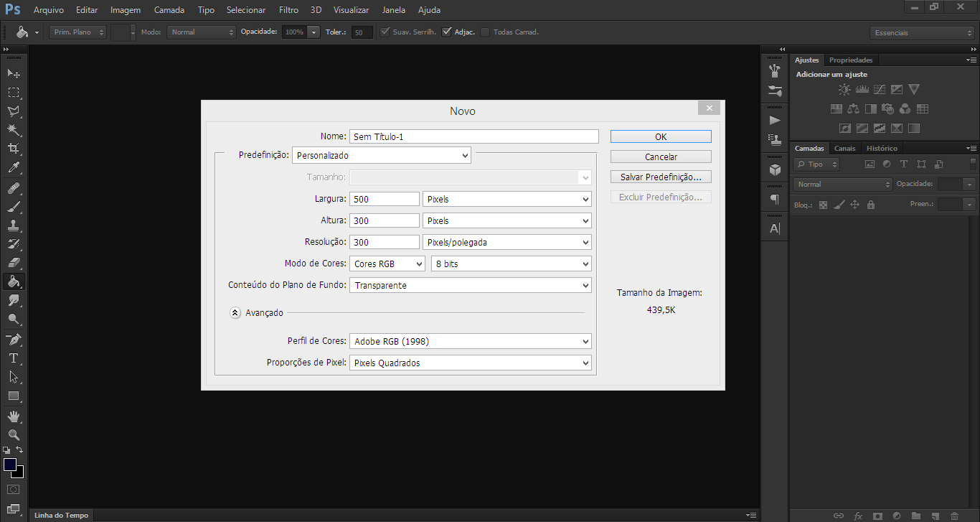
Task: Toggle lock image pixels brush icon
Action: [x=839, y=205]
